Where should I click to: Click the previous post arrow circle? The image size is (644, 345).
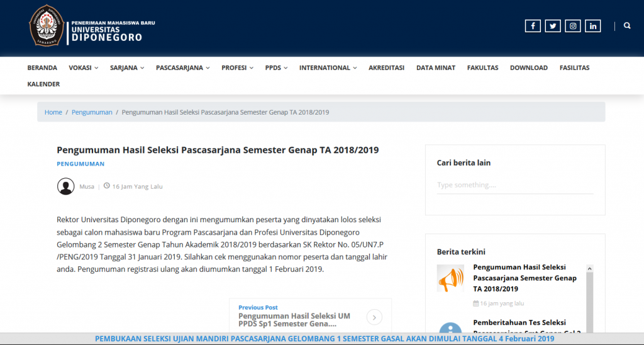[x=374, y=317]
